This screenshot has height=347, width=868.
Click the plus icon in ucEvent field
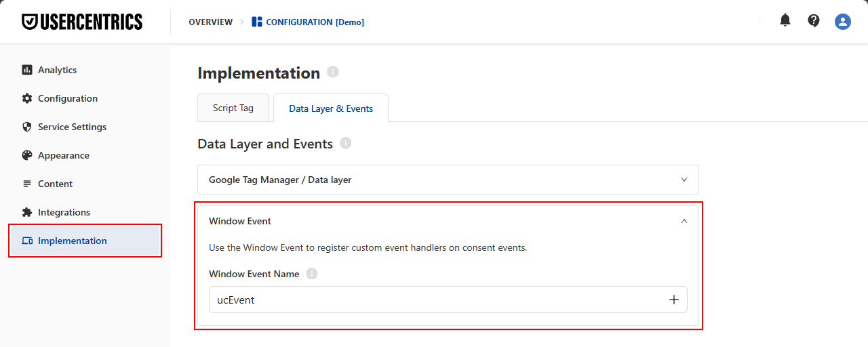pos(673,300)
